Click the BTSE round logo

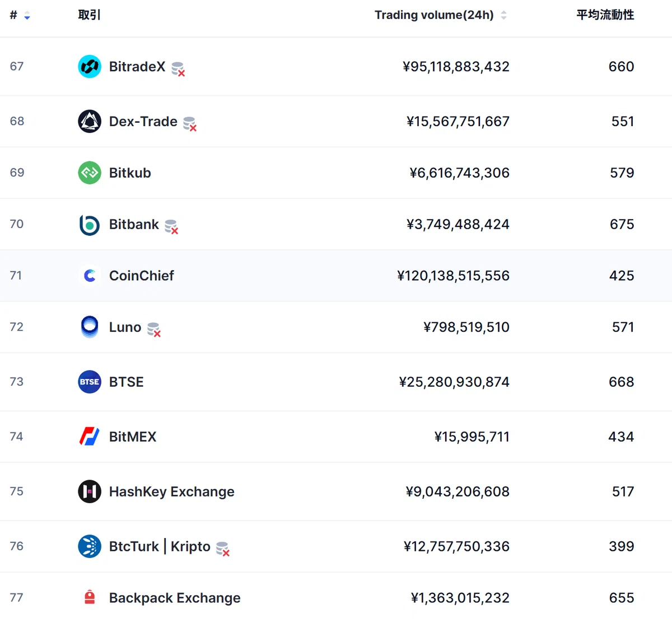tap(90, 382)
